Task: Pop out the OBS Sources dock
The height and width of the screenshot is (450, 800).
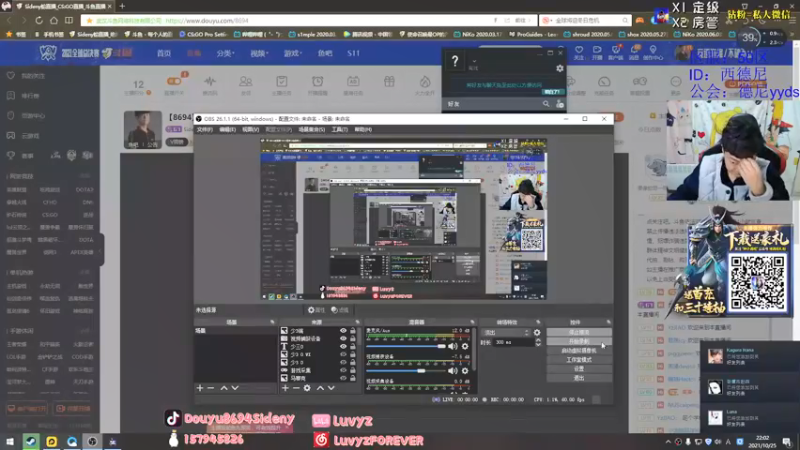Action: coord(357,322)
